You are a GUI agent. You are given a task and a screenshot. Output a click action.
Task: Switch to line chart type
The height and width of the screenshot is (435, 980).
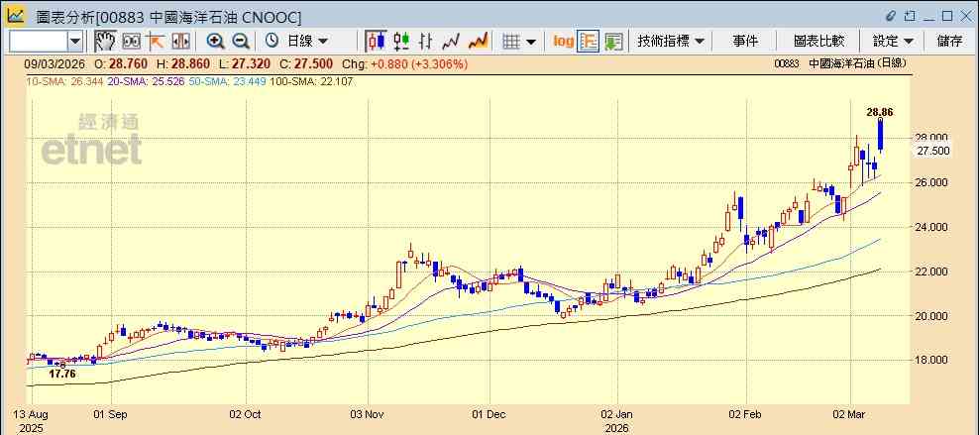click(451, 42)
